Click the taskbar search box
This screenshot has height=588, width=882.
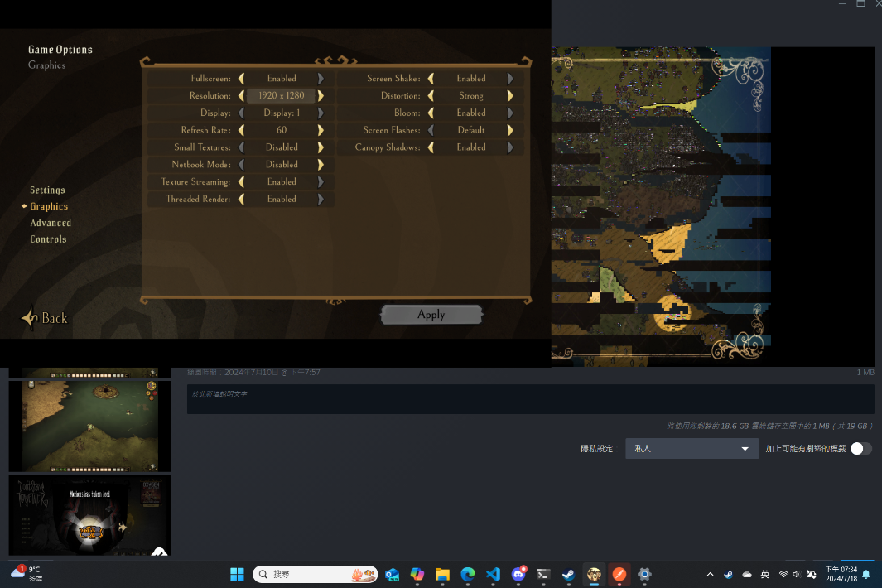click(316, 575)
